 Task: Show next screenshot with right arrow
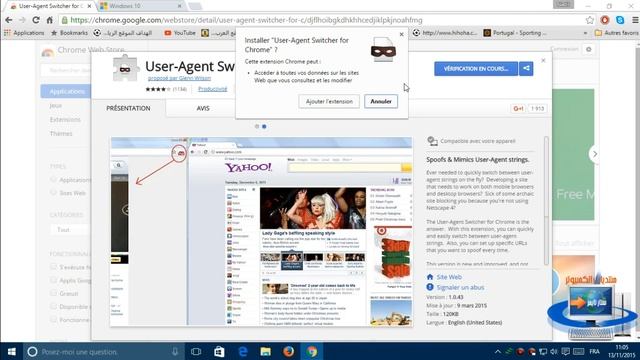(x=595, y=154)
